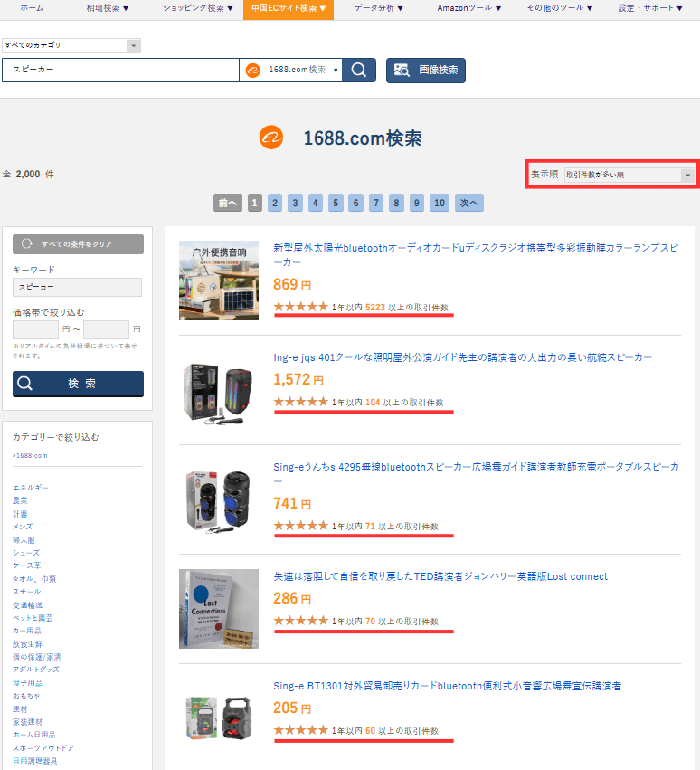700x770 pixels.
Task: Open the Sing-e 4295 blue speaker thumbnail
Action: coord(219,503)
